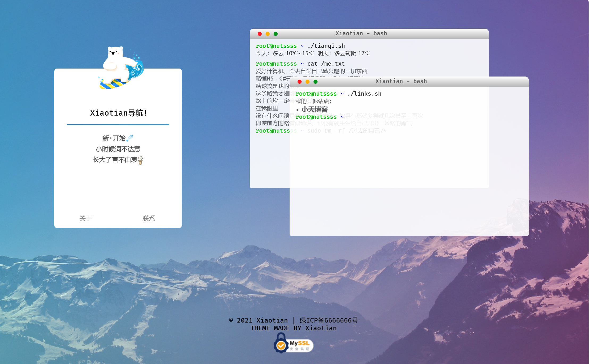Click red close dot on back terminal window

260,34
